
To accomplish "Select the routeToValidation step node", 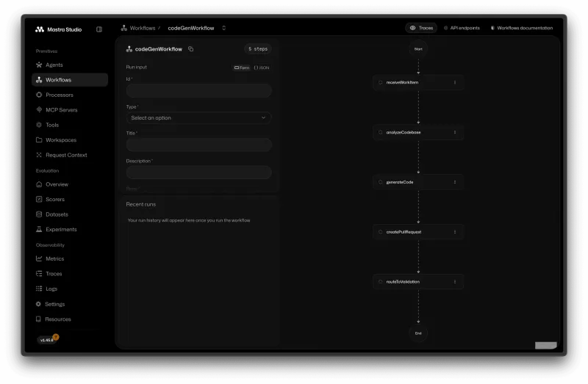I will [x=418, y=282].
